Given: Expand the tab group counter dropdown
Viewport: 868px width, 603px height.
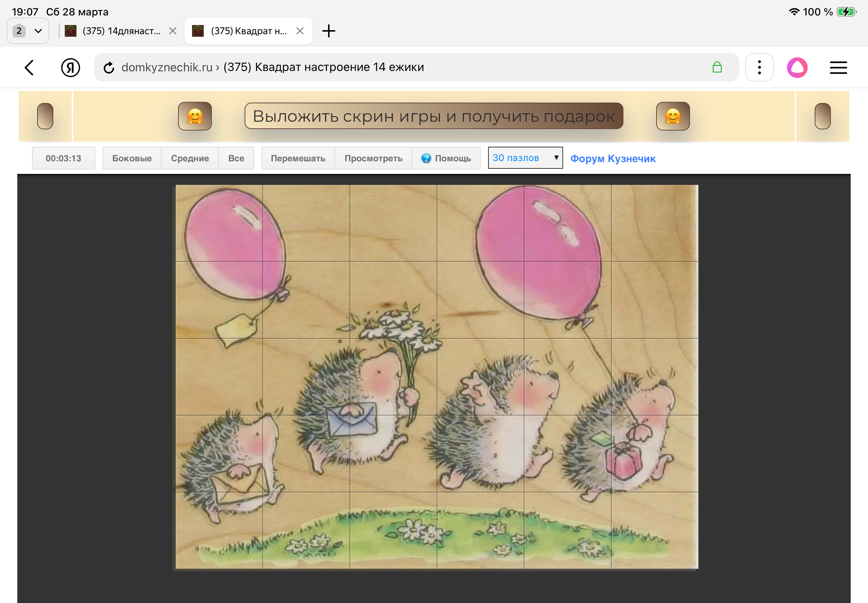Looking at the screenshot, I should pos(28,31).
